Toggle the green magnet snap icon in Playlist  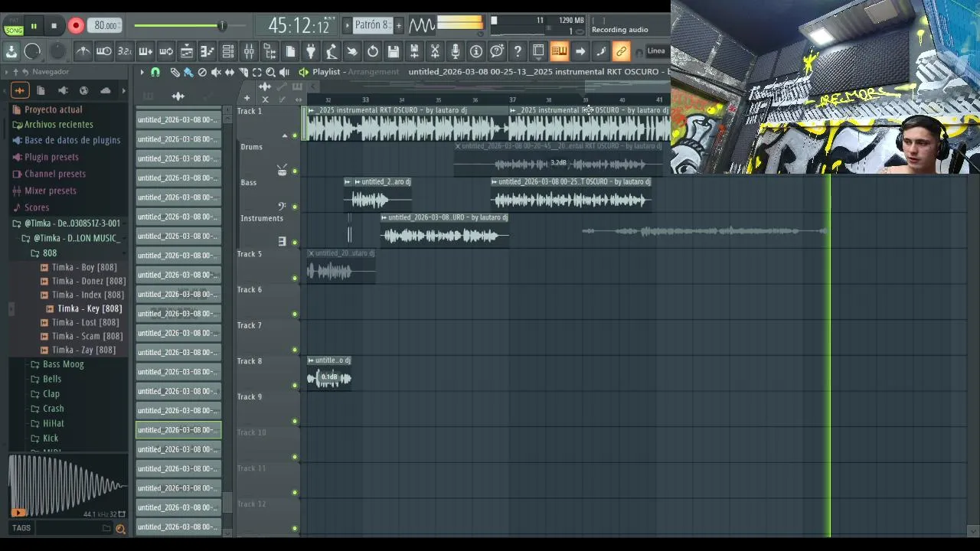point(155,72)
